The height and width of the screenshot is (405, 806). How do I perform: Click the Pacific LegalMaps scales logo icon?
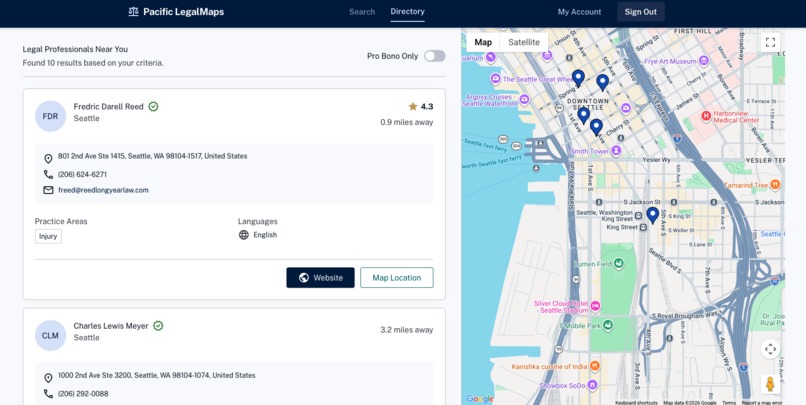[133, 12]
